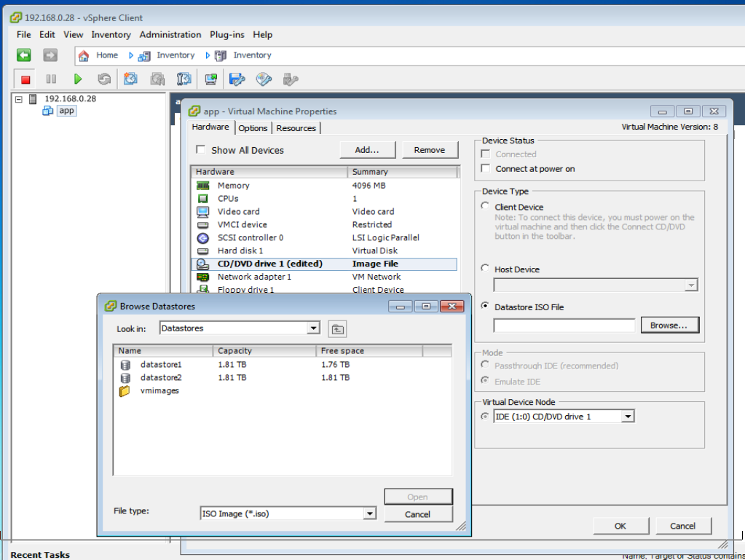Viewport: 745px width, 560px height.
Task: Click the grey forward navigation arrow
Action: point(50,55)
